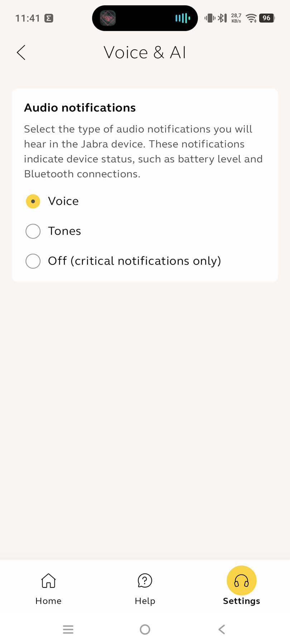Image resolution: width=290 pixels, height=644 pixels.
Task: Open the Home tab house icon
Action: pyautogui.click(x=48, y=580)
